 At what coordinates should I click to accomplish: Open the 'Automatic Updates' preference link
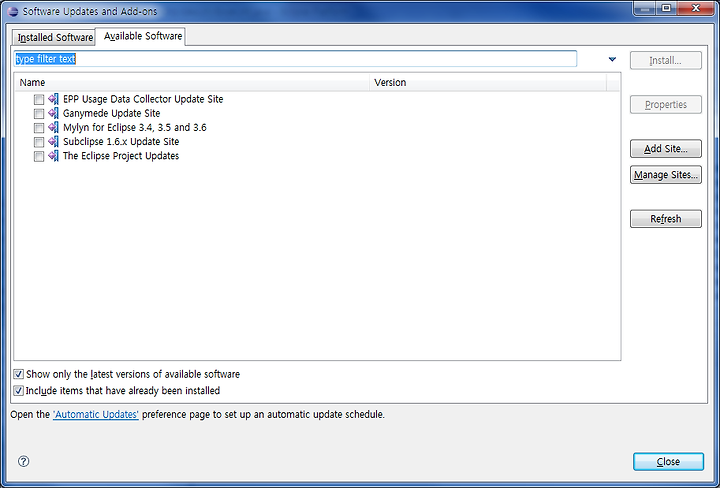tap(96, 415)
